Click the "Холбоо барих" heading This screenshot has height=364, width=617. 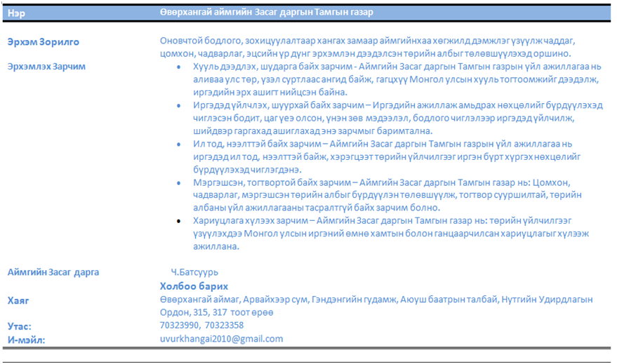point(194,286)
